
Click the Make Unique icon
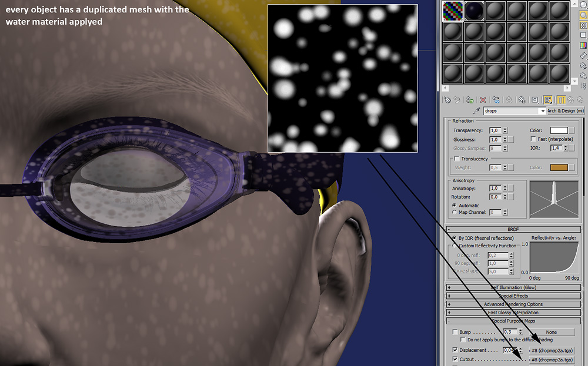[x=509, y=100]
